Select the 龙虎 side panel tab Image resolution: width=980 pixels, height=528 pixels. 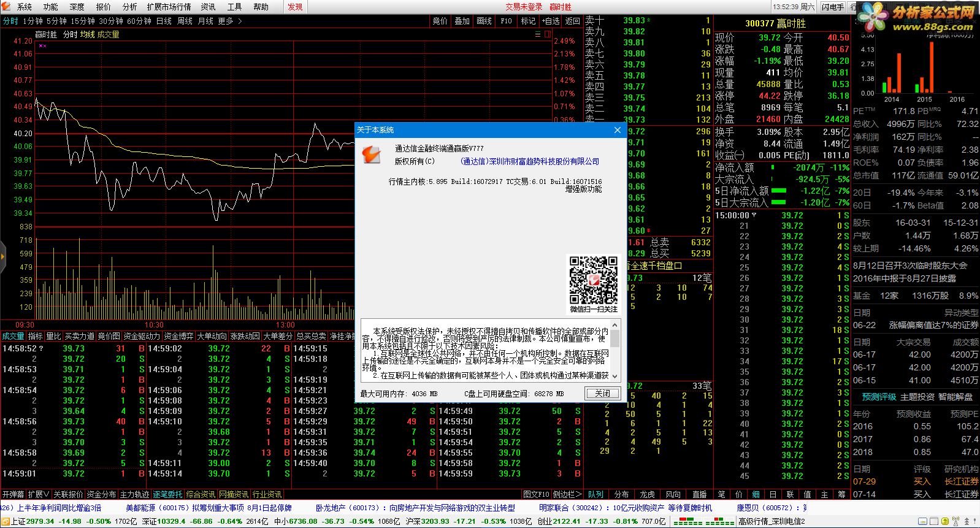point(648,494)
